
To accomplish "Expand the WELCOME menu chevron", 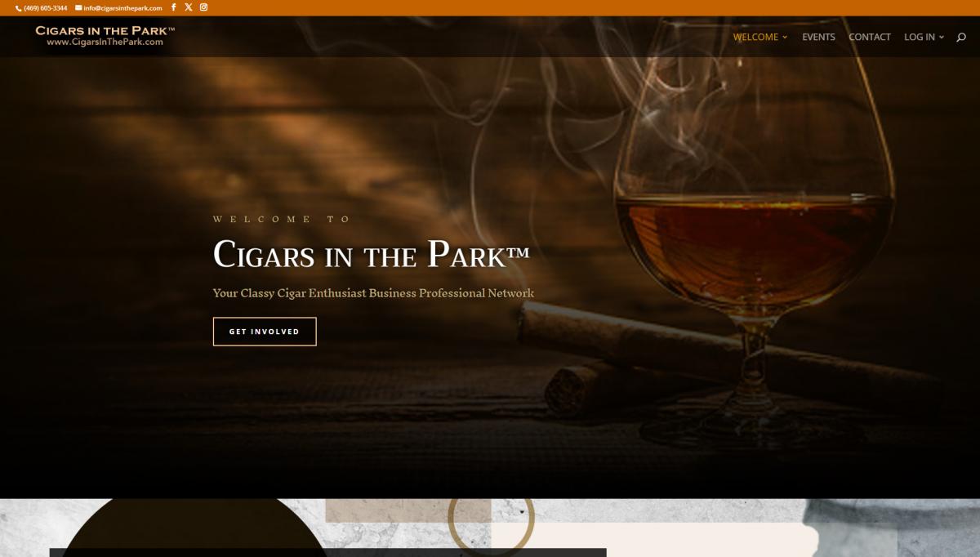I will pos(785,37).
